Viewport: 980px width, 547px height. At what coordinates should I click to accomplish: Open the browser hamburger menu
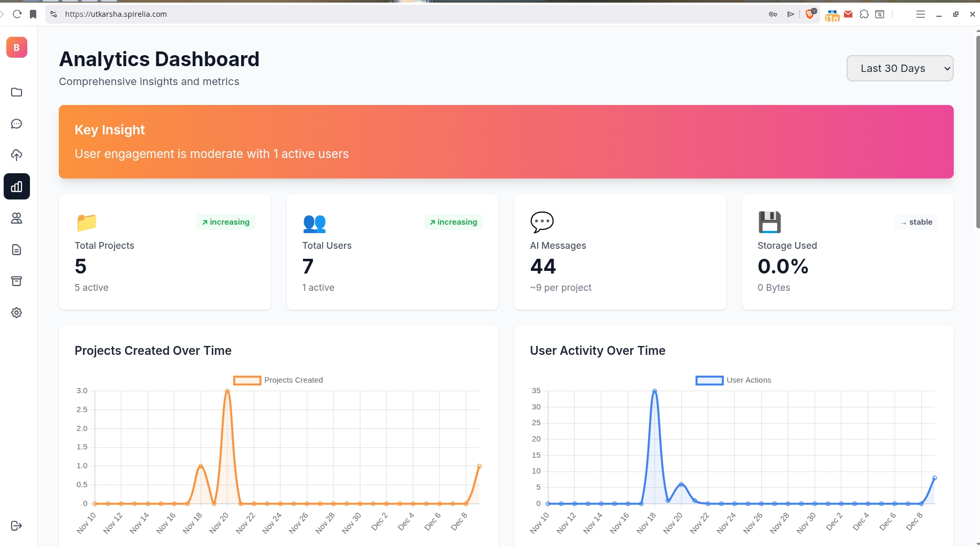tap(921, 14)
